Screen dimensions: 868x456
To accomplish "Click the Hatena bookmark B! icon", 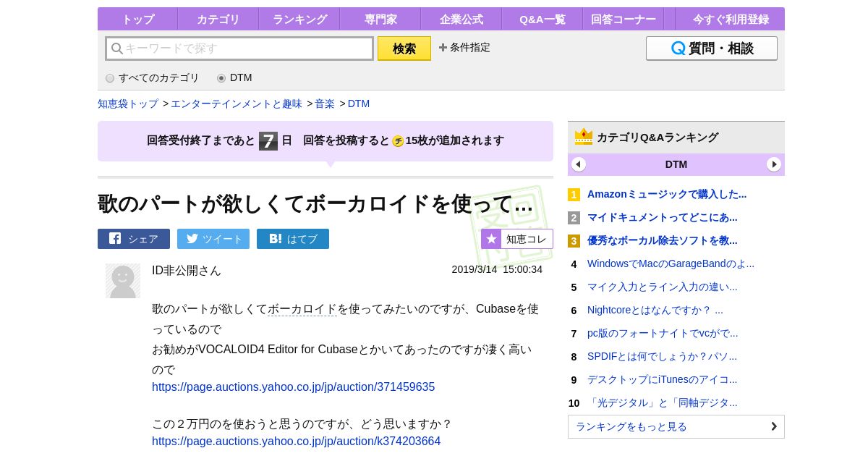I will coord(276,239).
